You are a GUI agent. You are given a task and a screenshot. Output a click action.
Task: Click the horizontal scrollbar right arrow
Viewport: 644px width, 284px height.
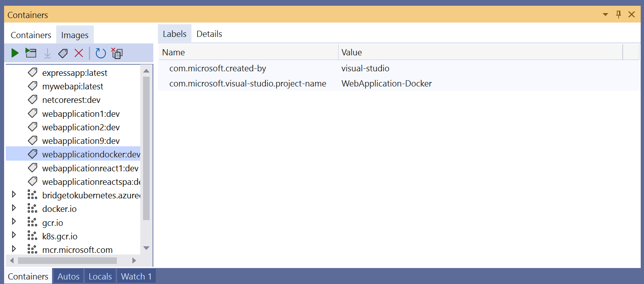(x=134, y=261)
